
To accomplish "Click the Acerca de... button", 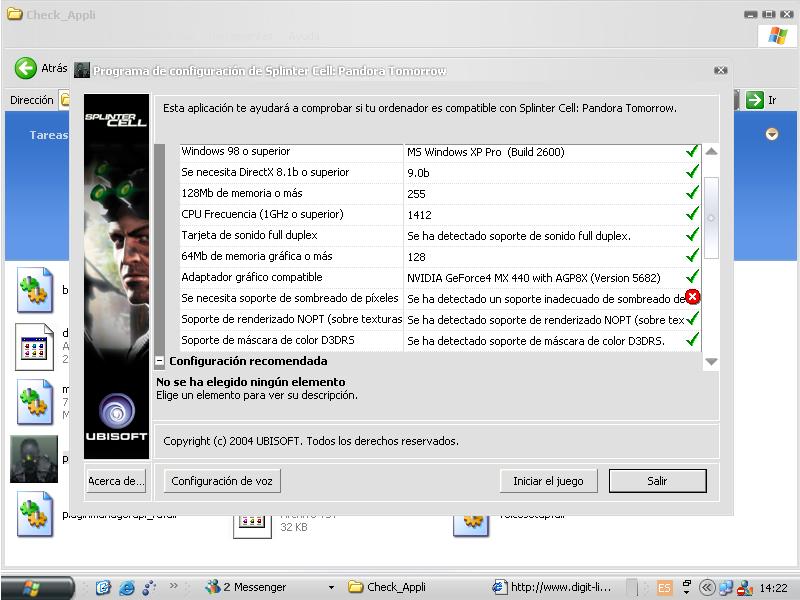I will [x=116, y=481].
